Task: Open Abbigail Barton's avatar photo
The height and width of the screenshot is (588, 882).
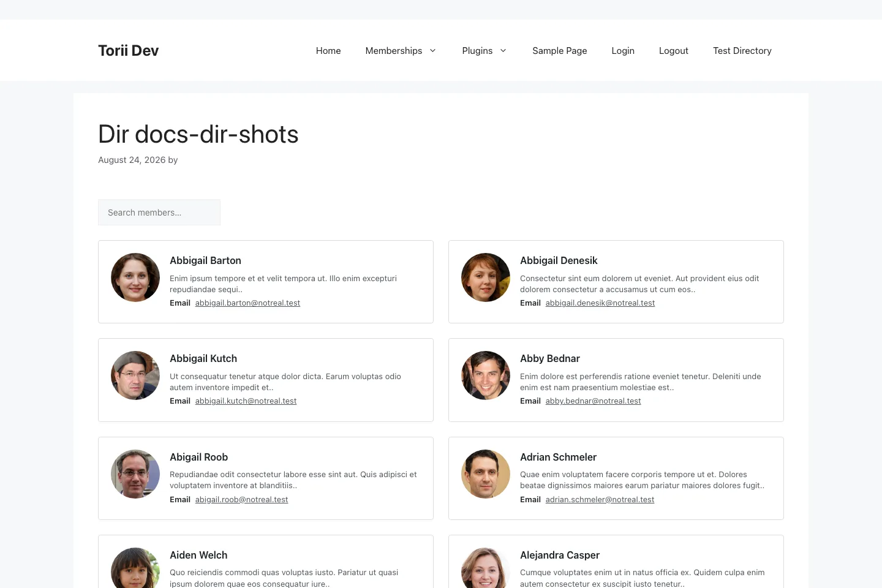Action: [135, 277]
